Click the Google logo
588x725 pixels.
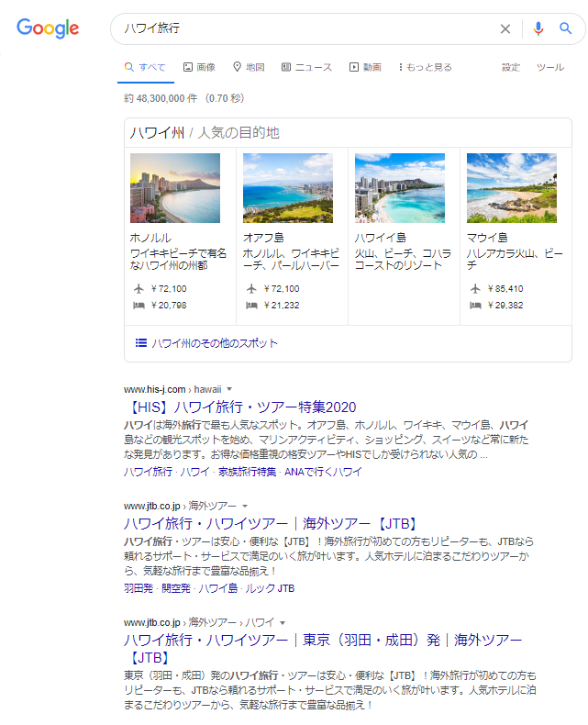[x=48, y=28]
